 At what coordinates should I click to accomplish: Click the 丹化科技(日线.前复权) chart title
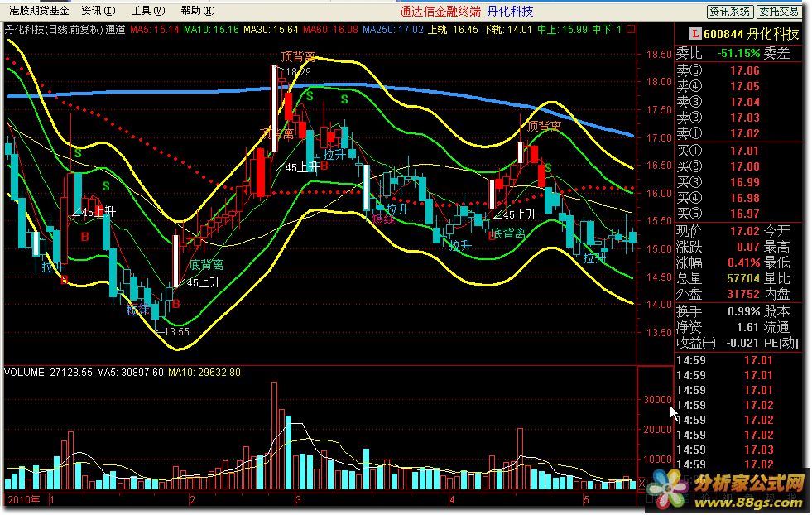[x=55, y=30]
